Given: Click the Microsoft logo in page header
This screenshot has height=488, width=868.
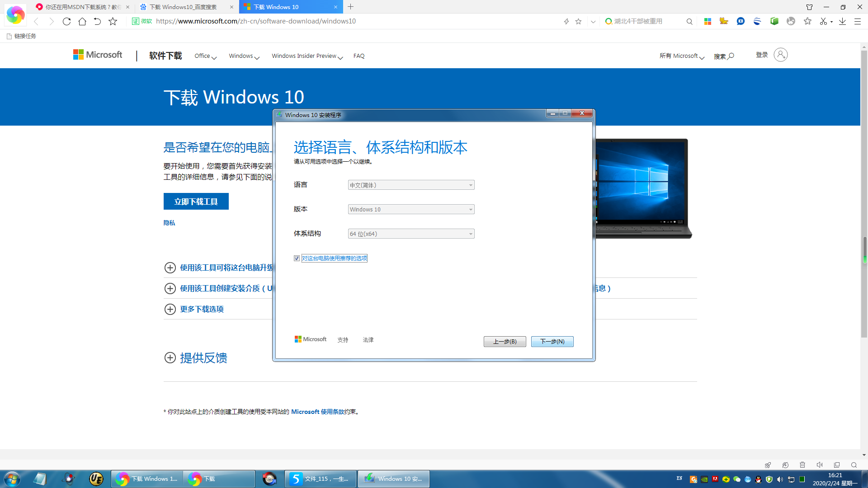Looking at the screenshot, I should click(98, 55).
